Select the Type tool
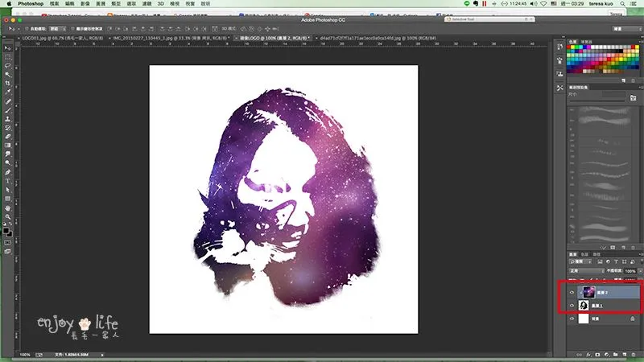 [x=7, y=181]
